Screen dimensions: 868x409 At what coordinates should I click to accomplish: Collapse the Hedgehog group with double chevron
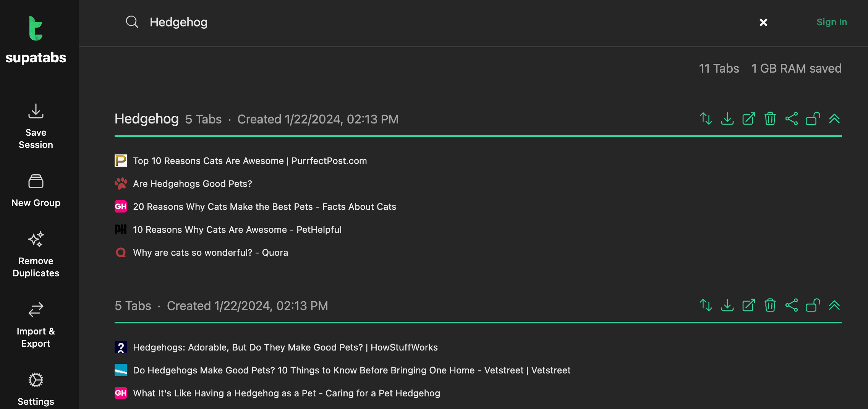coord(834,119)
